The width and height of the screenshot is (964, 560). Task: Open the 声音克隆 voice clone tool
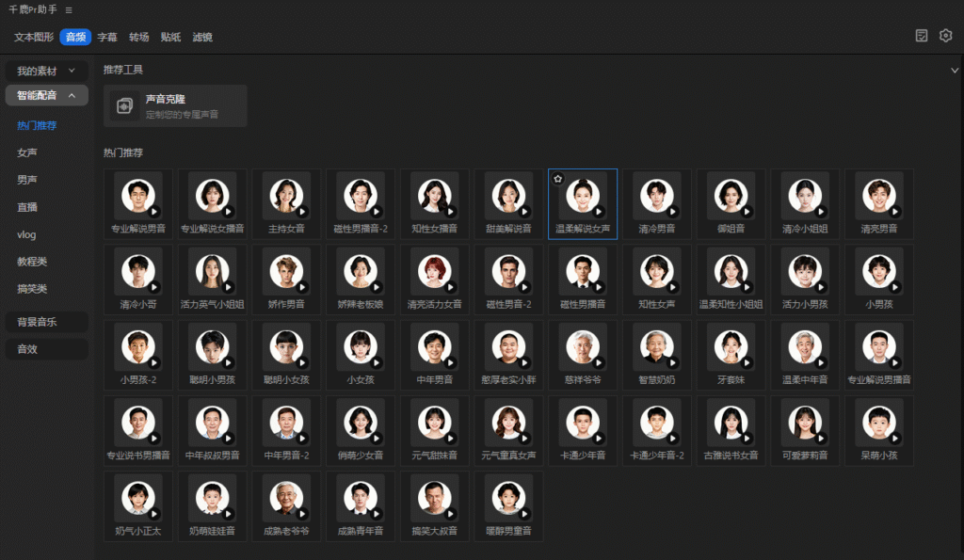coord(175,105)
